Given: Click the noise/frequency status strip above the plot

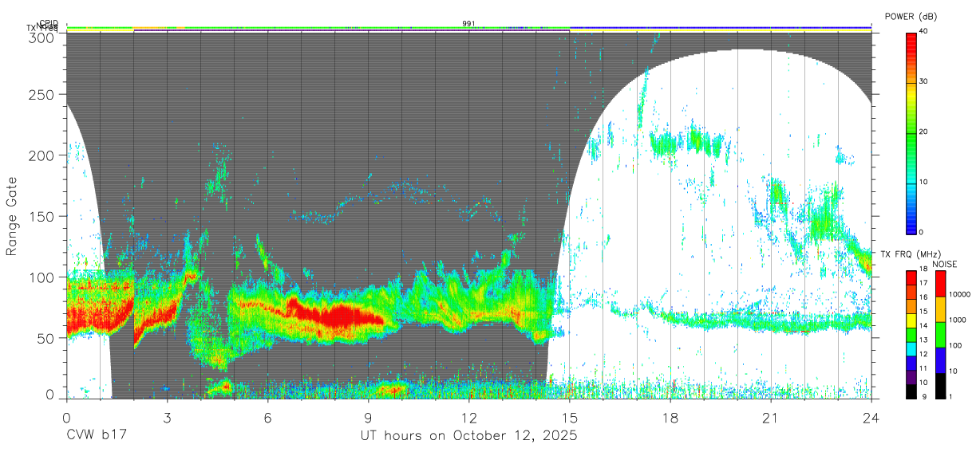Looking at the screenshot, I should click(x=468, y=29).
